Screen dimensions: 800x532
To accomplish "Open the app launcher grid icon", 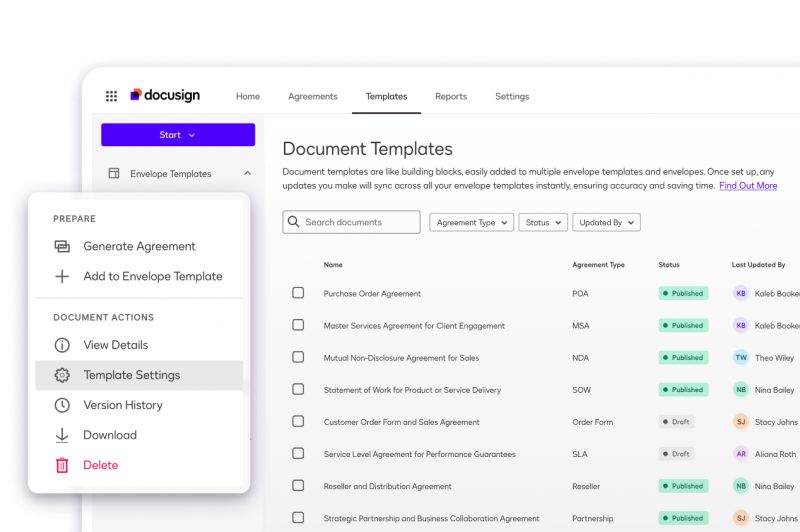I will [111, 96].
